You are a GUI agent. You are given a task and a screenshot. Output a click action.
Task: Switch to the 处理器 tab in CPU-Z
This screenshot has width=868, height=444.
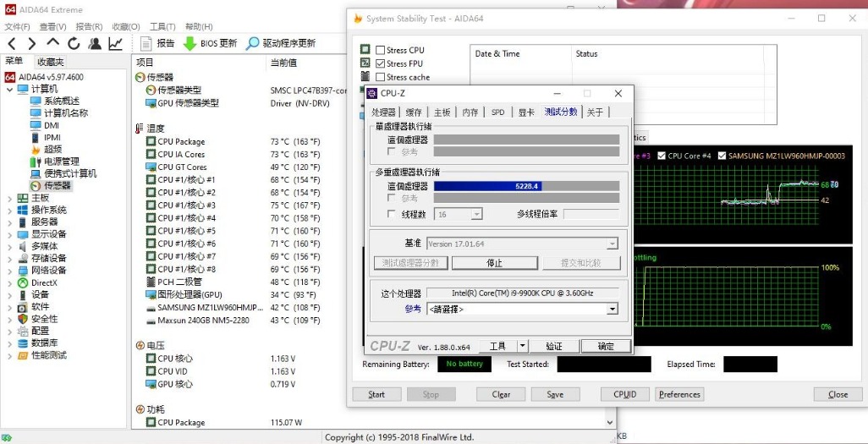[x=383, y=112]
